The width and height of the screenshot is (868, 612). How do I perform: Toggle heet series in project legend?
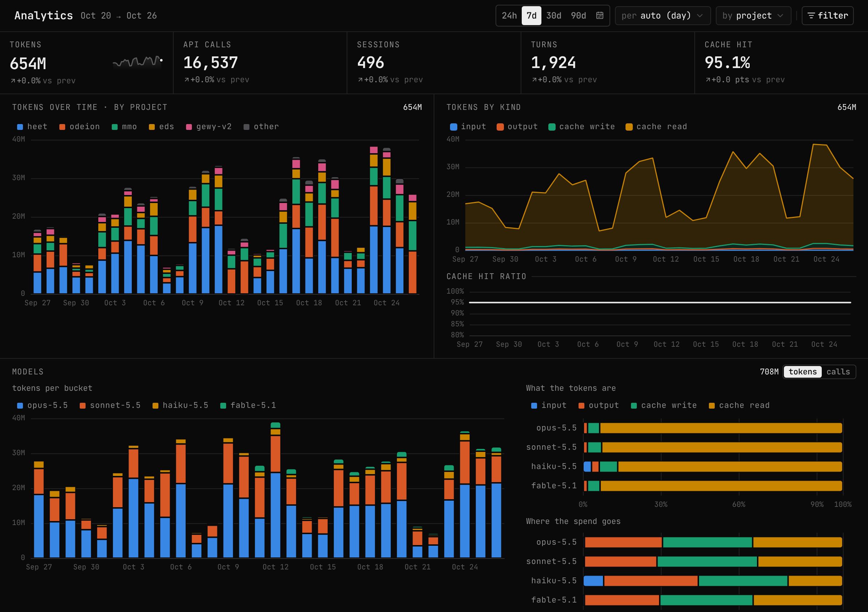tap(32, 127)
